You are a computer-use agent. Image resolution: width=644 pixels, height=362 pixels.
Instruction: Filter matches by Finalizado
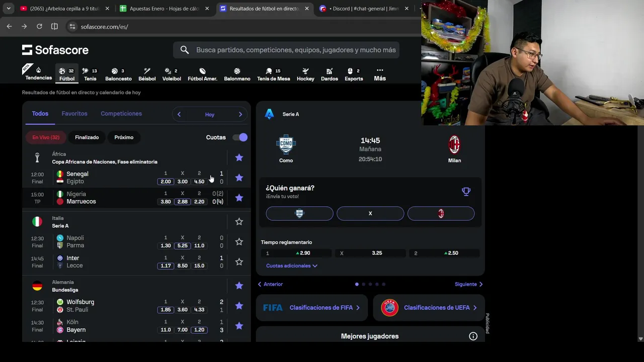(87, 137)
